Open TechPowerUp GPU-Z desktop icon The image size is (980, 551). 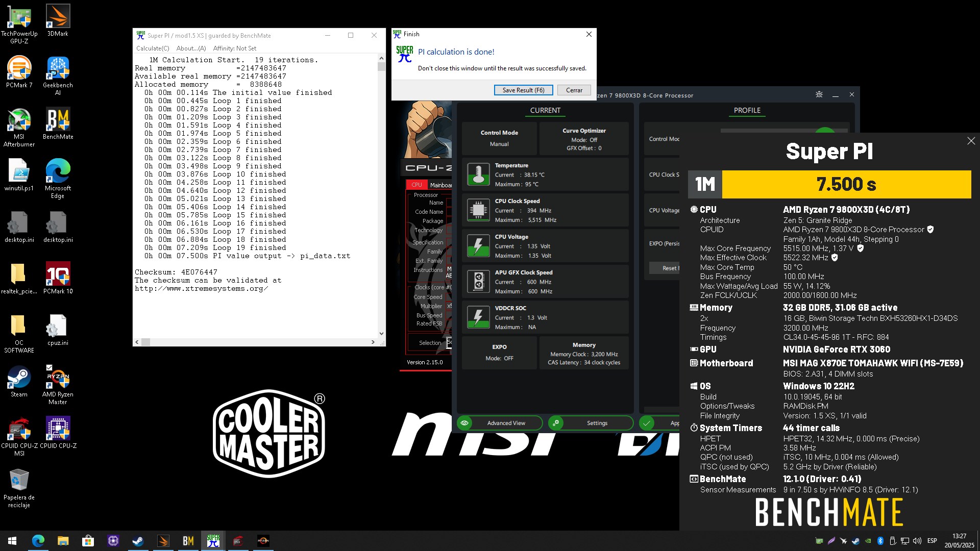pyautogui.click(x=19, y=23)
